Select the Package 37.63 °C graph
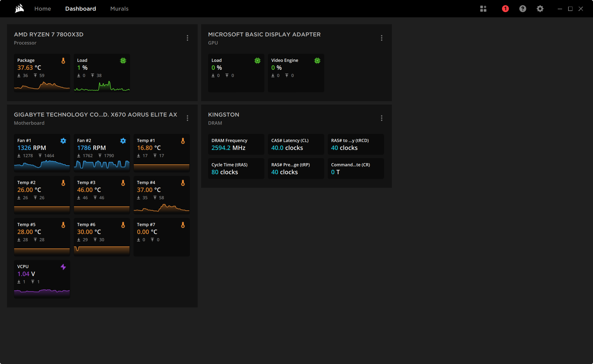 click(42, 86)
